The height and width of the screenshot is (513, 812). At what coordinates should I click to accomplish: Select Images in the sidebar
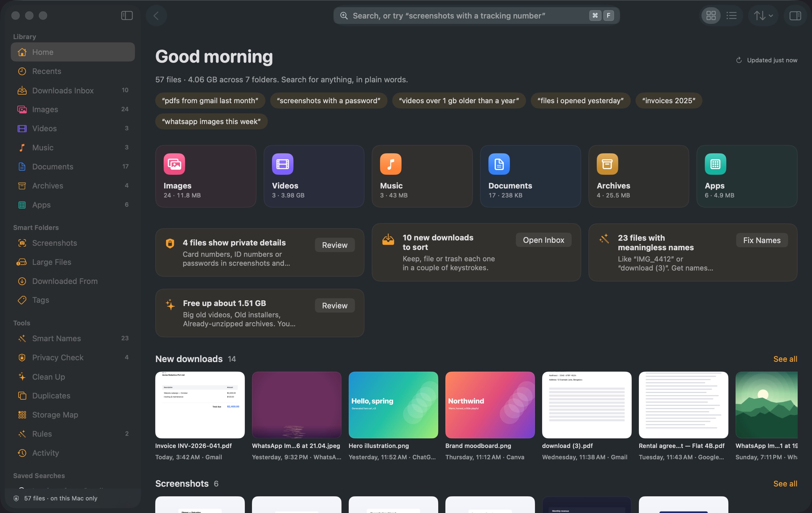click(x=73, y=109)
